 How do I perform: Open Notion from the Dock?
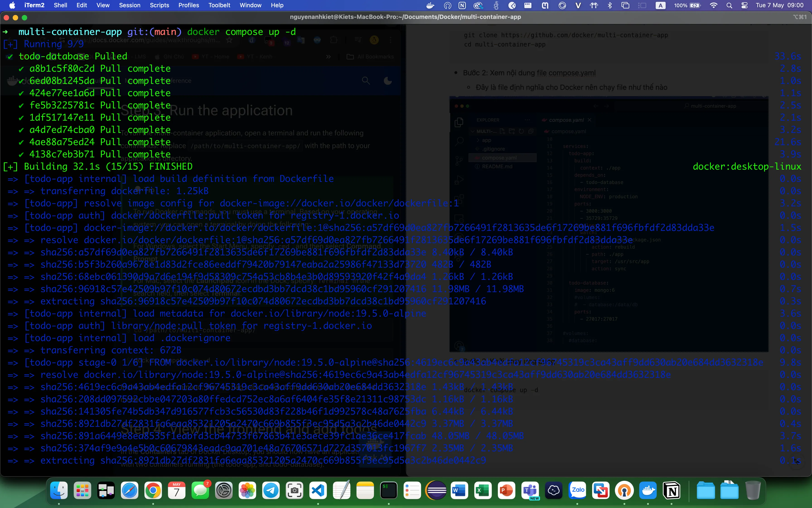click(x=671, y=491)
